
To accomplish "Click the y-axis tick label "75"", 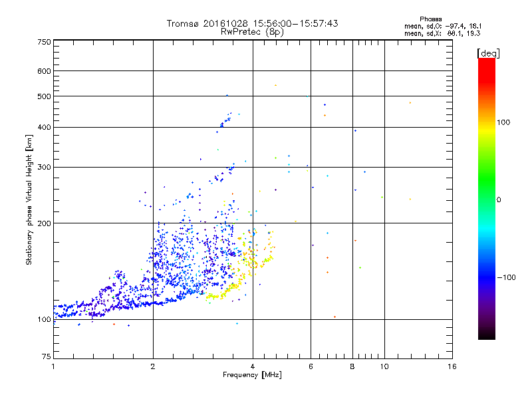I will tap(47, 356).
